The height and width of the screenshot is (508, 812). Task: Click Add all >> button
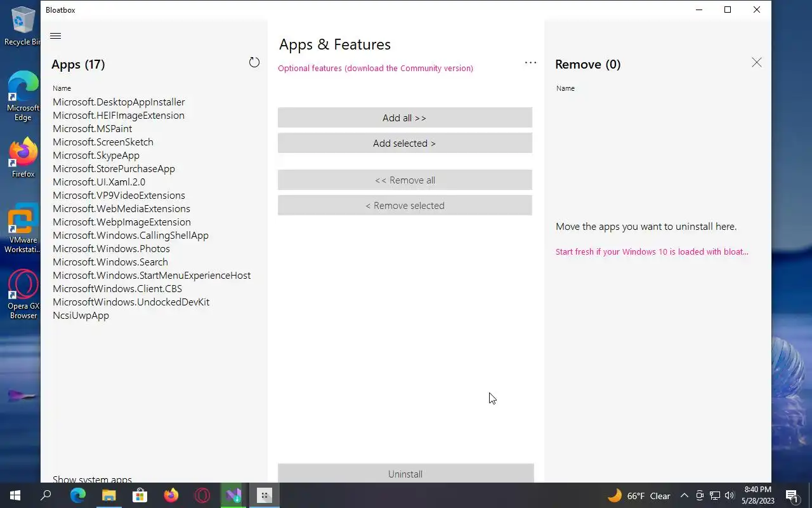[405, 117]
